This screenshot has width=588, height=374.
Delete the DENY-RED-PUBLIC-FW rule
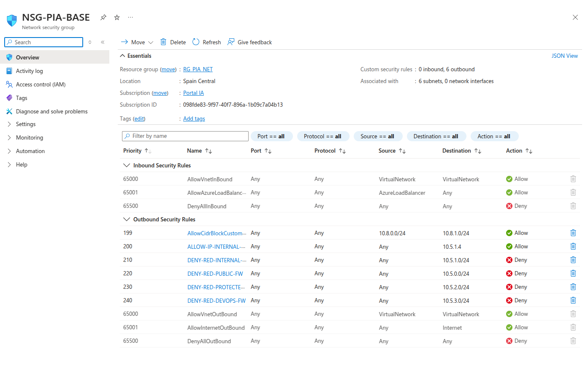coord(573,273)
